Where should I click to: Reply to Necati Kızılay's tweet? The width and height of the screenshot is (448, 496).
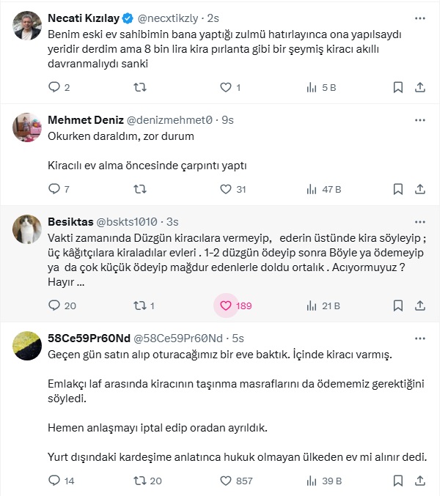(54, 88)
